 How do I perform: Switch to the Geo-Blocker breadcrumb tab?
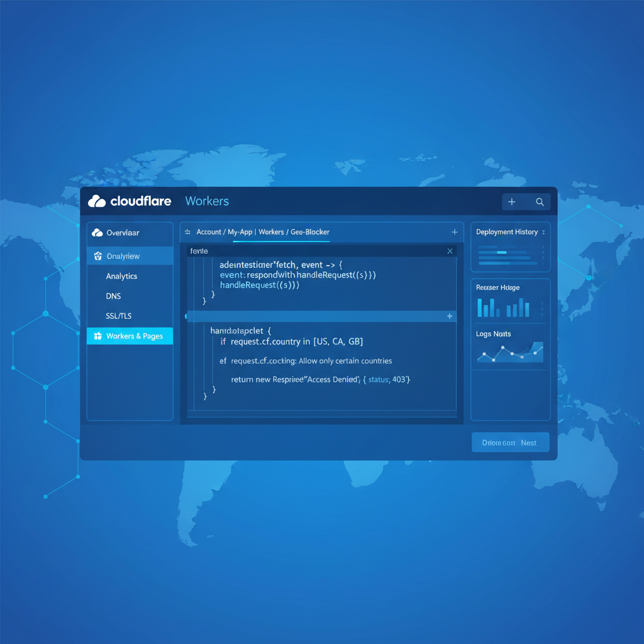pos(309,232)
